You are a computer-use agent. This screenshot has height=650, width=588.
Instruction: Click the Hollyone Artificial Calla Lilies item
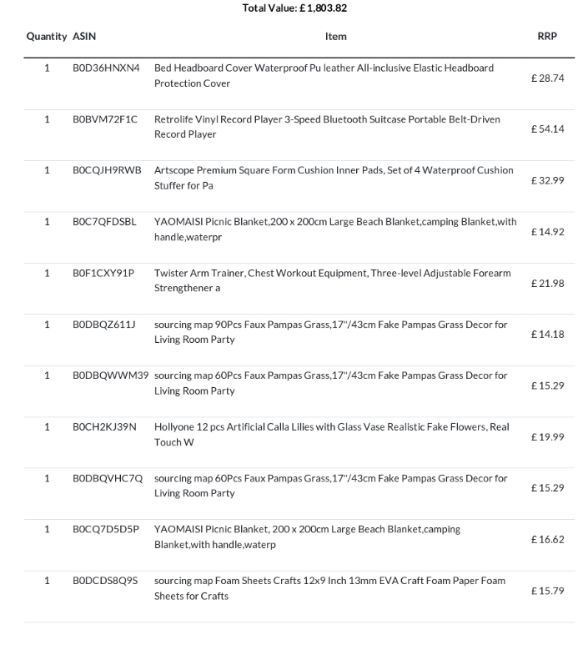[332, 434]
